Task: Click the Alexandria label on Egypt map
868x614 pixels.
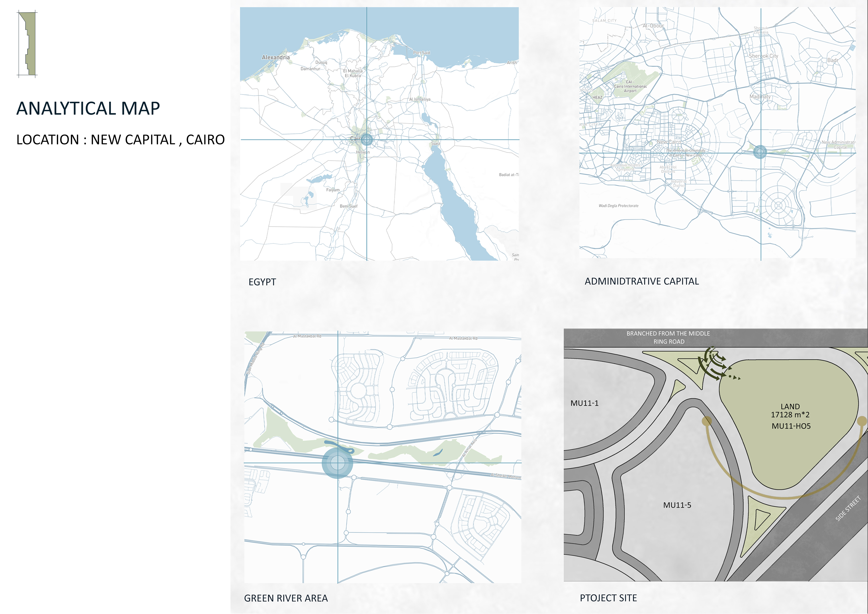Action: (x=276, y=57)
